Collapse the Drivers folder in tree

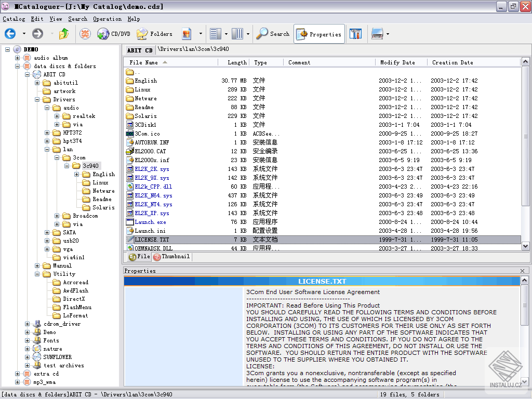pyautogui.click(x=37, y=99)
